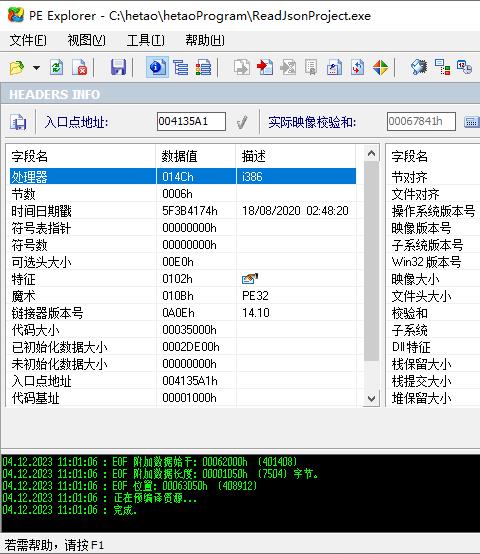
Task: Open the 视图(V) menu
Action: 87,40
